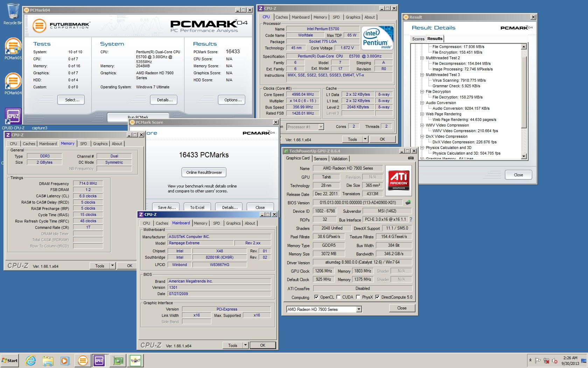Show hidden system tray icons
The height and width of the screenshot is (368, 588).
pyautogui.click(x=530, y=360)
